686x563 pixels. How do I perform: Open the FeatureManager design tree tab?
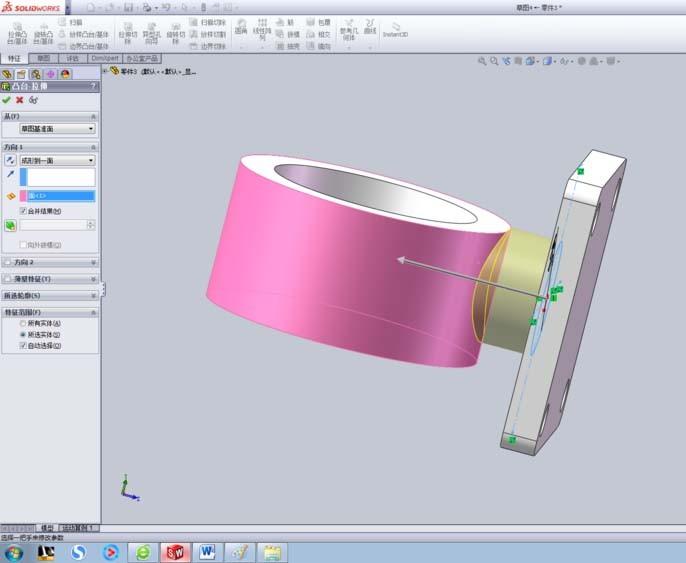[7, 74]
